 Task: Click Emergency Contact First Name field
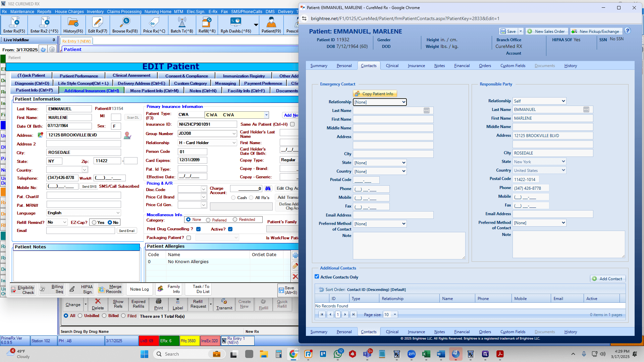click(x=393, y=119)
